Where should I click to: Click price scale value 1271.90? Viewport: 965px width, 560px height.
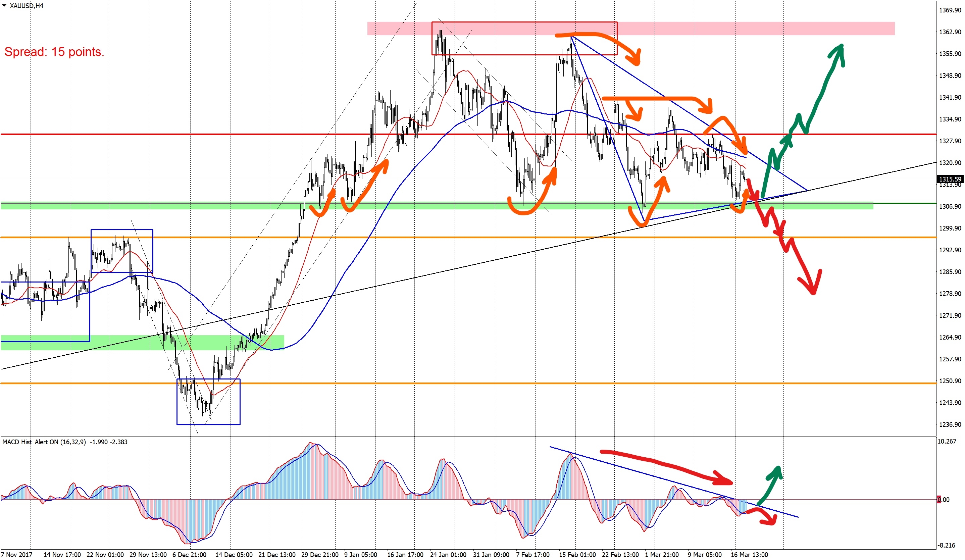(950, 316)
